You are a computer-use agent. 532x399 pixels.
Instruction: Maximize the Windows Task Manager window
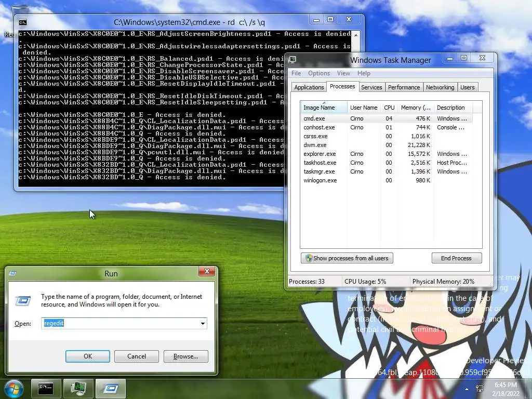pyautogui.click(x=464, y=58)
